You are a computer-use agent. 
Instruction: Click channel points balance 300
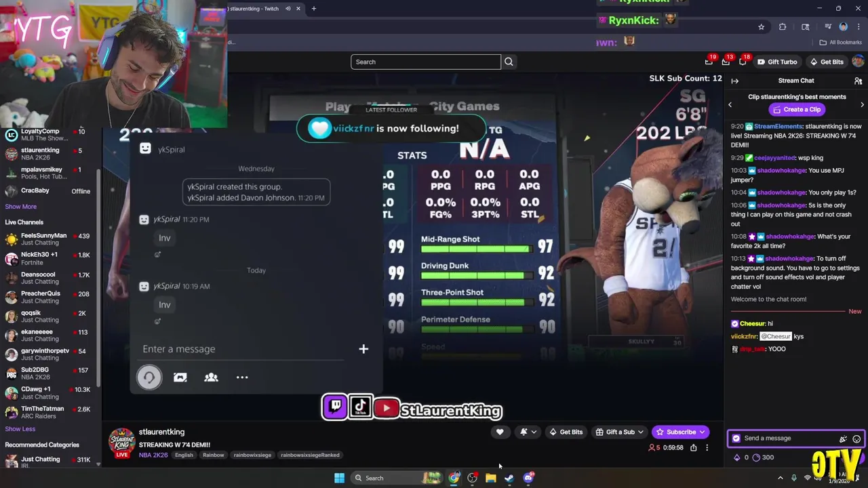[763, 457]
